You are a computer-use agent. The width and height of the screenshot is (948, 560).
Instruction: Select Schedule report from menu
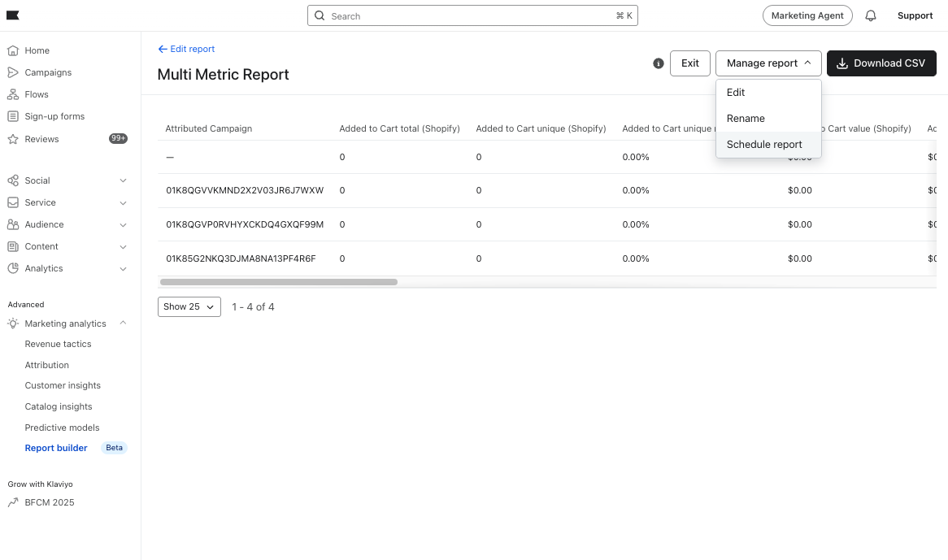click(x=764, y=145)
